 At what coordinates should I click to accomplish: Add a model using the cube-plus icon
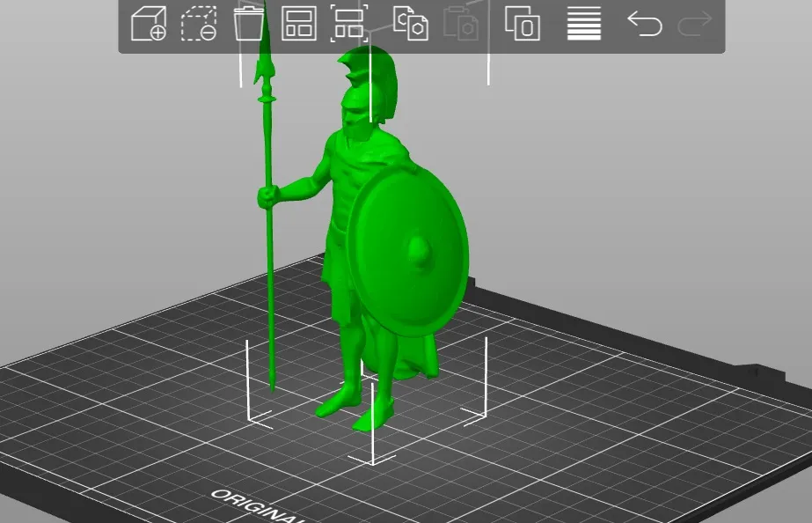point(149,24)
